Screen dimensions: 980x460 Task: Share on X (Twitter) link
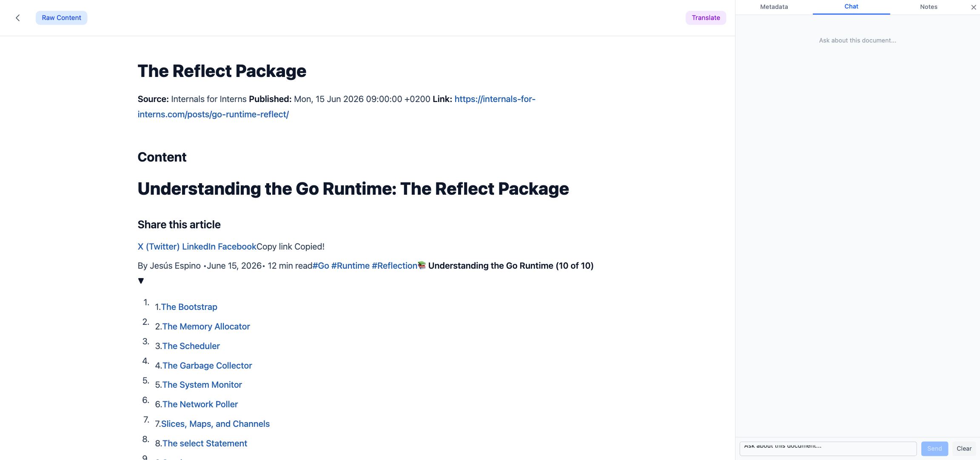pyautogui.click(x=159, y=247)
